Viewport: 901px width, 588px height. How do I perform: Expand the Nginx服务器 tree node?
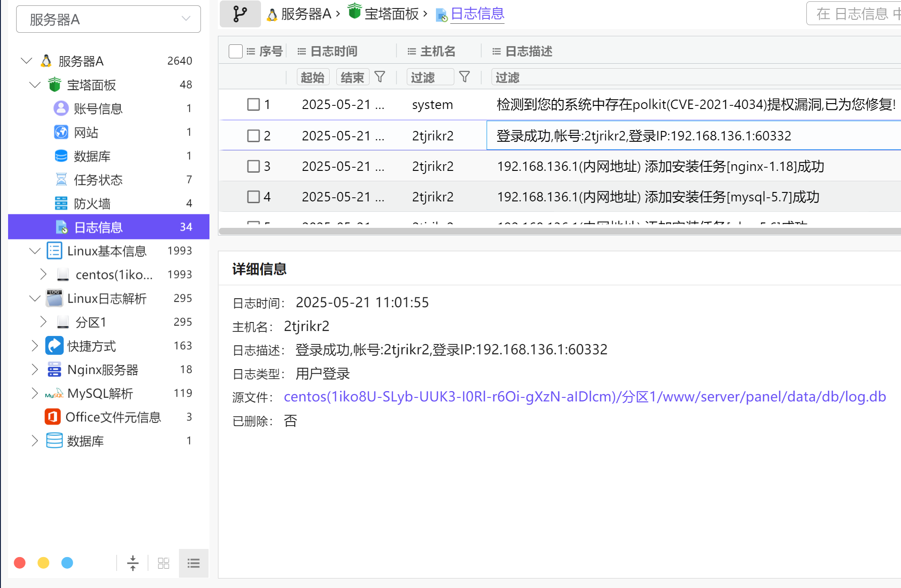click(35, 370)
